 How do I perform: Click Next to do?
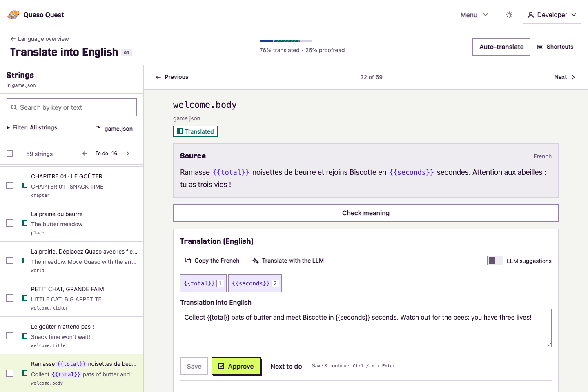[x=286, y=366]
